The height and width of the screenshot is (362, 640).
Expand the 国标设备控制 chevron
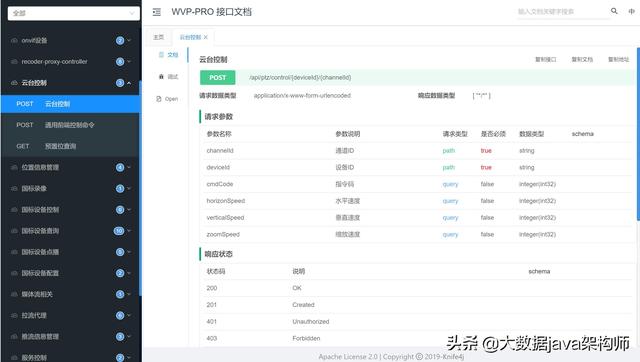(x=129, y=210)
